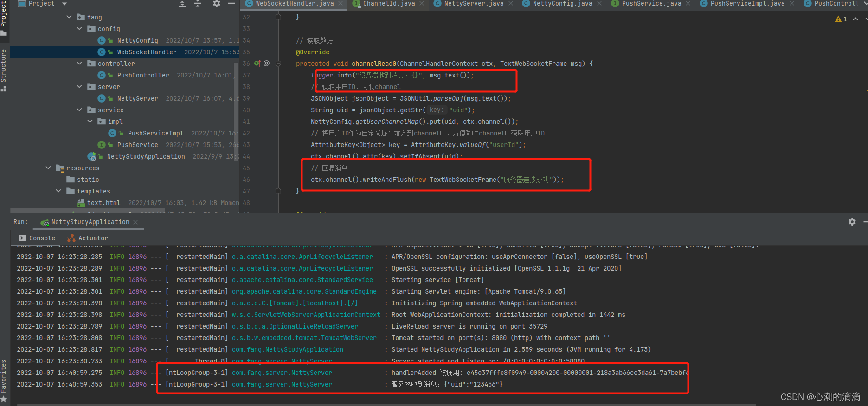Click com.fang.NettyStudyApplication logger link in console

288,349
